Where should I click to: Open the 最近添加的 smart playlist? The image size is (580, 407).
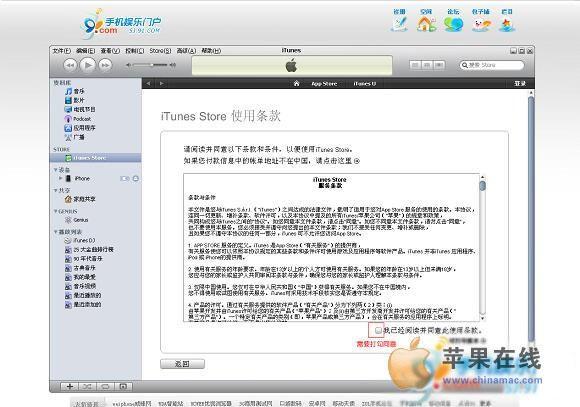tap(83, 305)
